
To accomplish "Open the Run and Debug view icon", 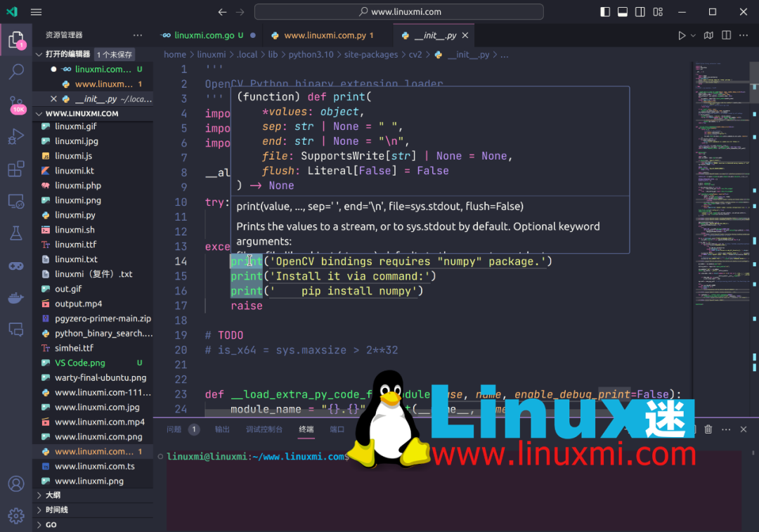I will pos(16,136).
